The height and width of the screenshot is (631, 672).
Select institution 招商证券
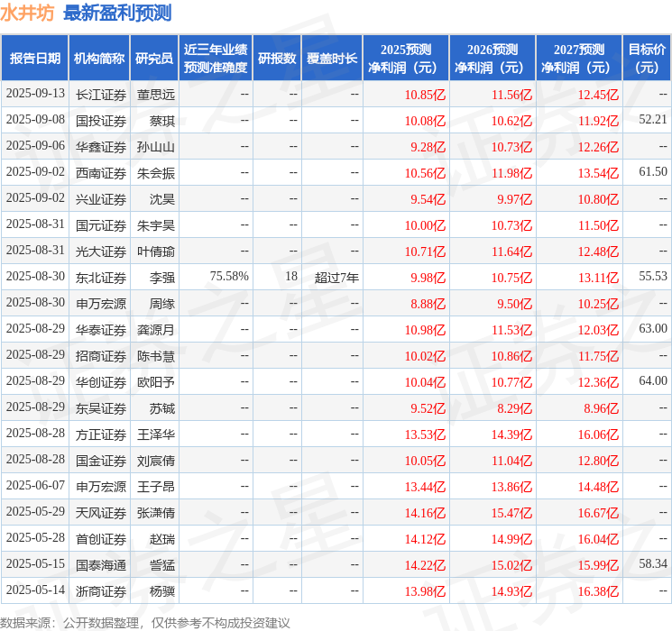coord(101,356)
